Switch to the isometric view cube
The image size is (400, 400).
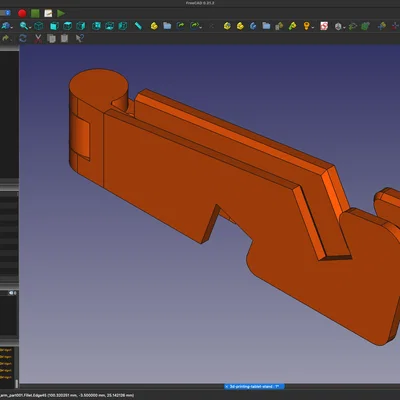tap(39, 26)
